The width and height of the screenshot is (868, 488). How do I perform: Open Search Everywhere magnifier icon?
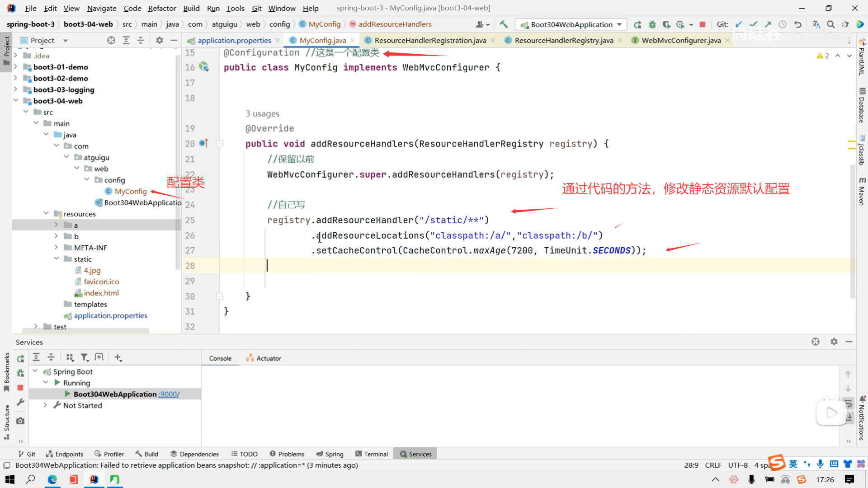click(x=830, y=24)
